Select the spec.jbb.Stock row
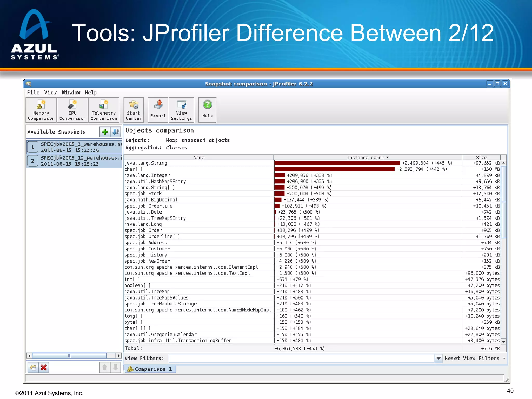The image size is (532, 399). click(312, 194)
